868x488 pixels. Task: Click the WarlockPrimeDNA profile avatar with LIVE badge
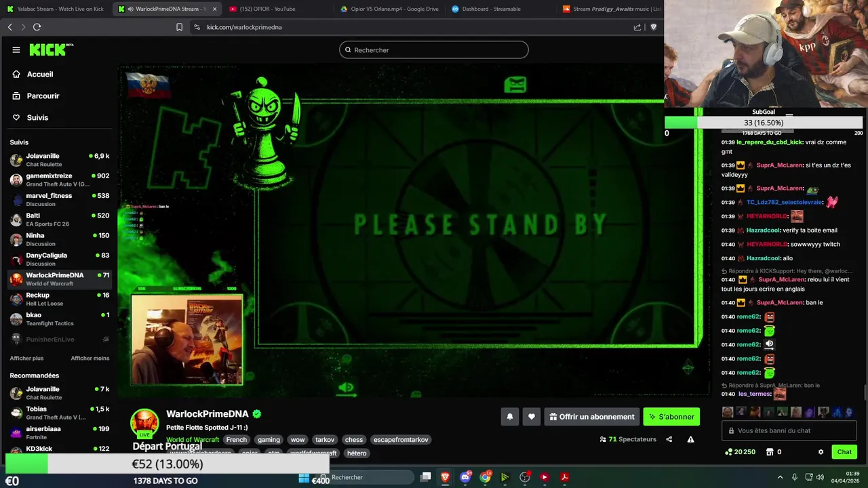144,424
